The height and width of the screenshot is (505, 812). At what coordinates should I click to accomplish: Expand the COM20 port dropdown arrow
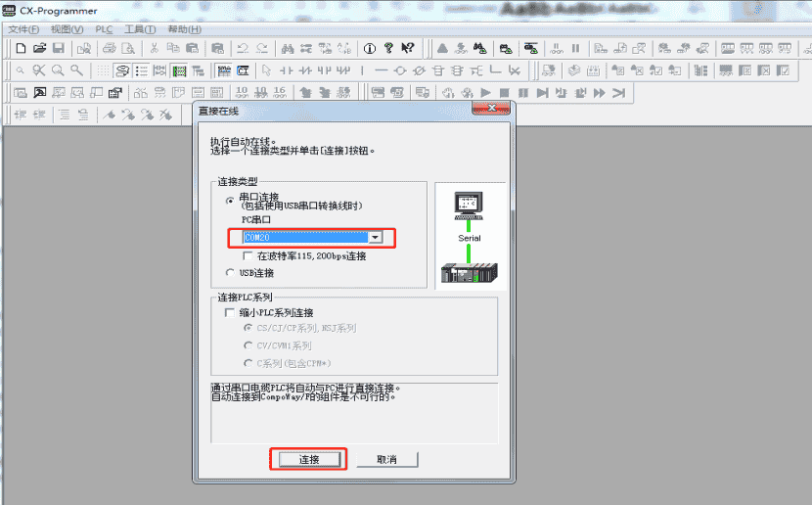click(375, 237)
